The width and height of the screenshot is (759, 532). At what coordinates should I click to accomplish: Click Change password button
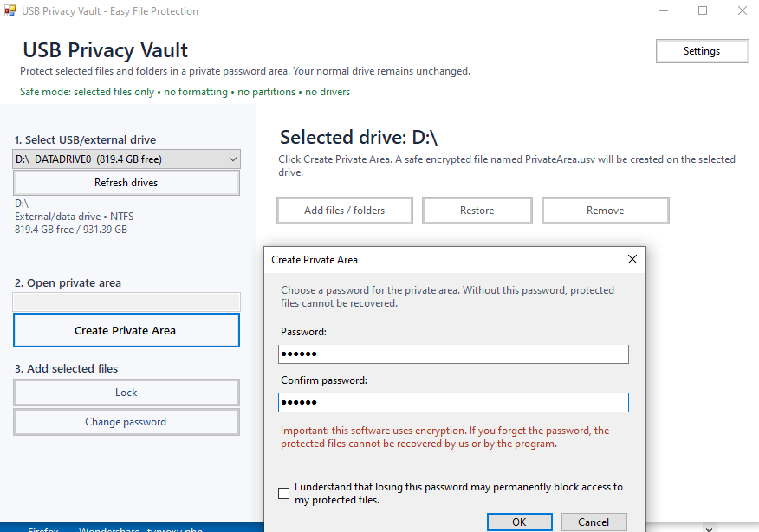[126, 422]
